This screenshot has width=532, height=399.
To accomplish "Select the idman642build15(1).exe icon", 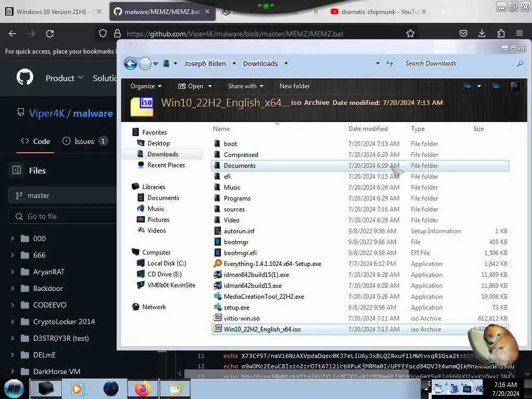I will 218,274.
